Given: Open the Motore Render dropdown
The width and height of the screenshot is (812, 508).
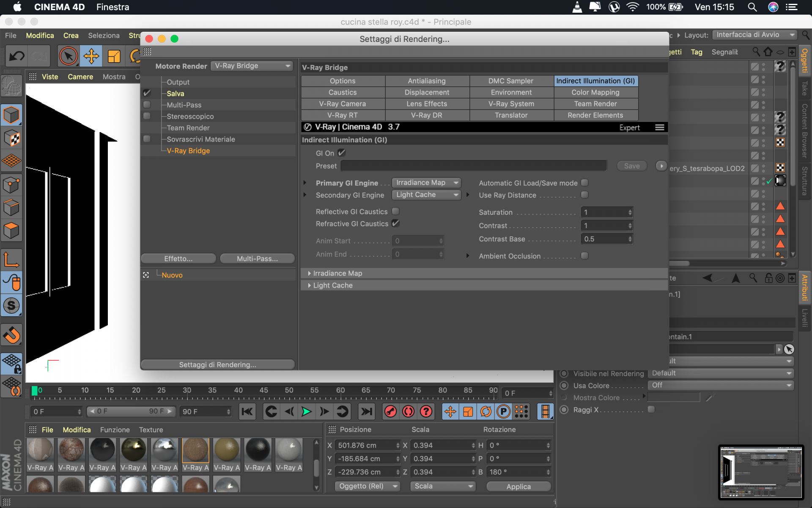Looking at the screenshot, I should [x=252, y=66].
